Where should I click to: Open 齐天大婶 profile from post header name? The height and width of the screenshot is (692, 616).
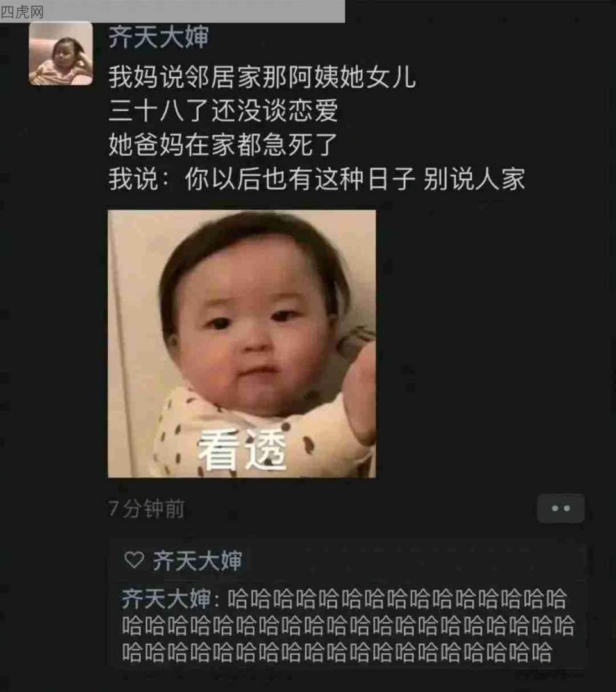pos(158,37)
